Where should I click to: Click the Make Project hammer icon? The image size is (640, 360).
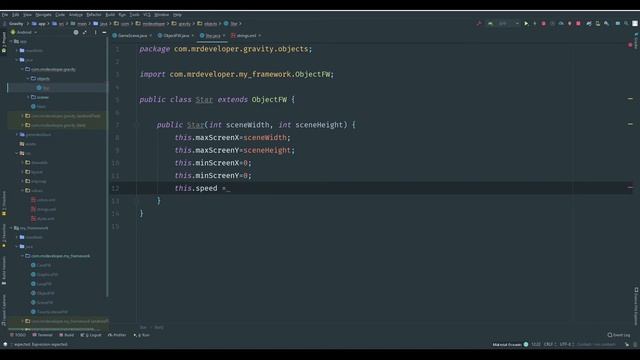pos(479,24)
